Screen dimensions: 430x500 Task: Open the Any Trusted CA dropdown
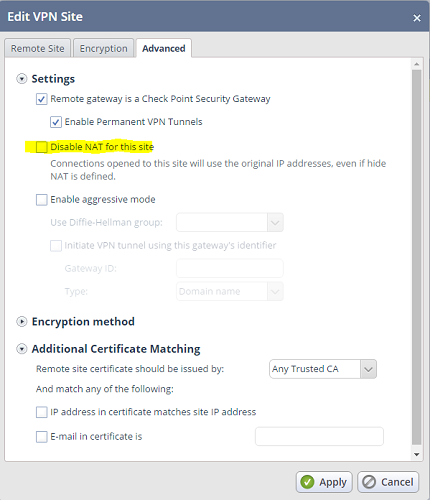pos(323,369)
